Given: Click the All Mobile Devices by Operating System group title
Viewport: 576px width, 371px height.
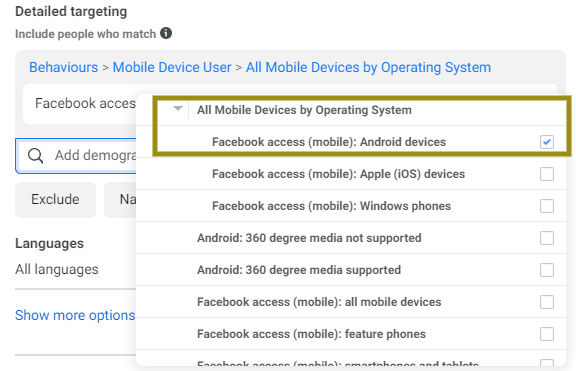Looking at the screenshot, I should click(x=304, y=110).
